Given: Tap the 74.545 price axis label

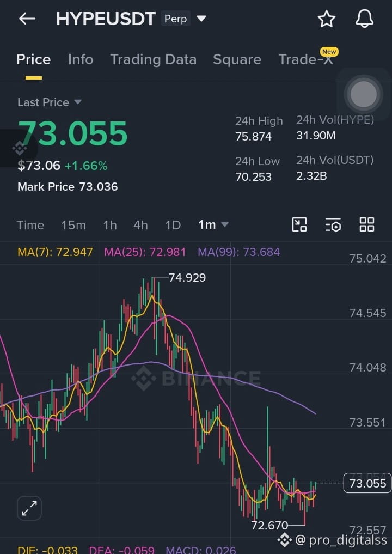Looking at the screenshot, I should (367, 313).
